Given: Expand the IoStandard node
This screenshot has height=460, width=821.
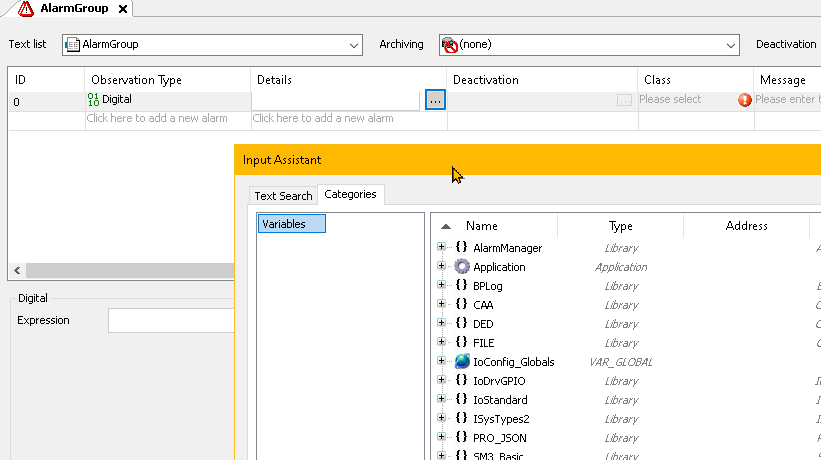Looking at the screenshot, I should (x=441, y=399).
